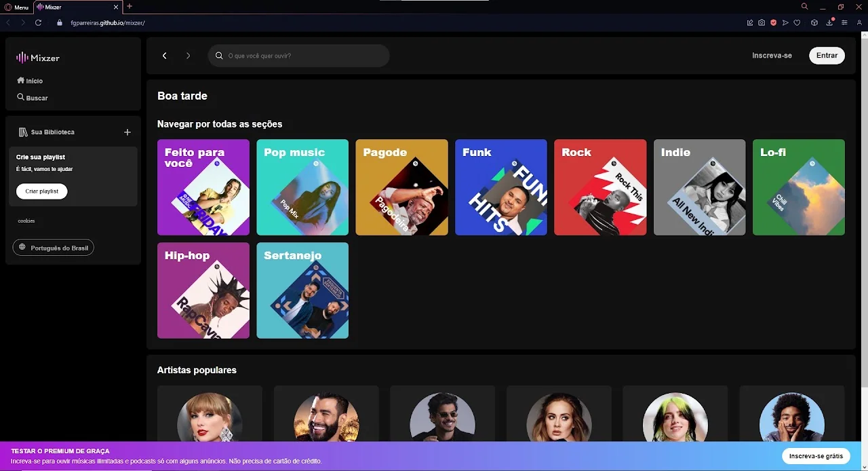Screen dimensions: 868x471
Task: Click the plus icon next to Sua Biblioteca
Action: [127, 132]
